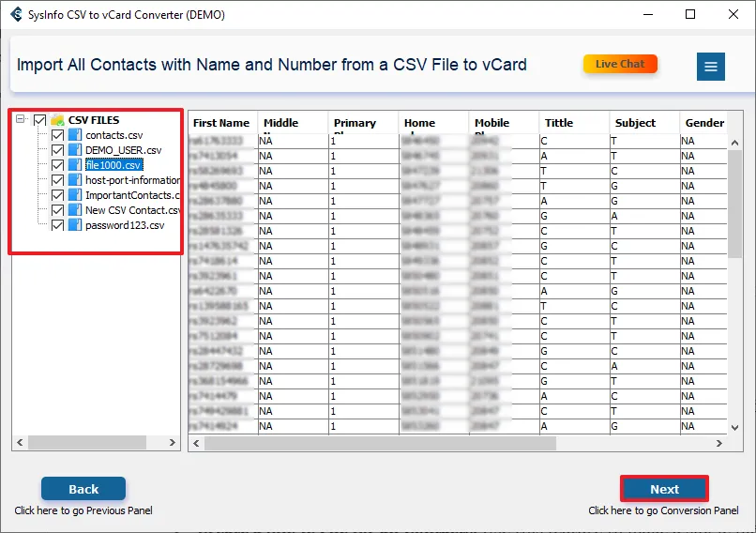Click the contacts.csv file icon
The image size is (756, 533).
coord(75,135)
